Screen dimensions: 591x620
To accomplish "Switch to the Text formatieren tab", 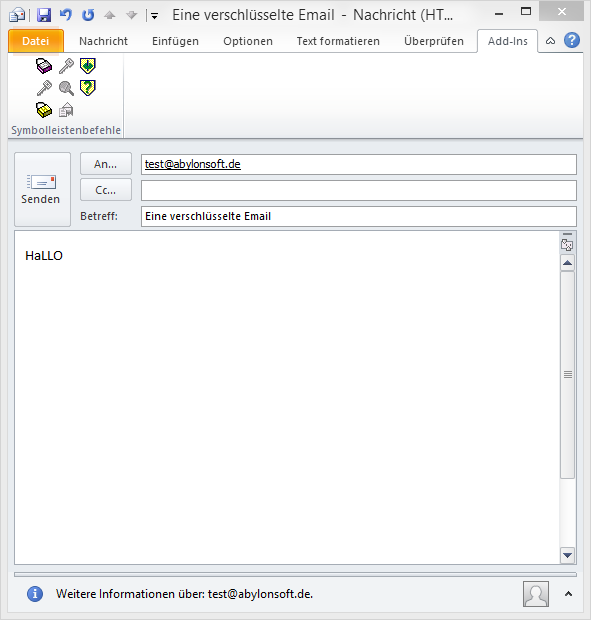I will click(338, 41).
